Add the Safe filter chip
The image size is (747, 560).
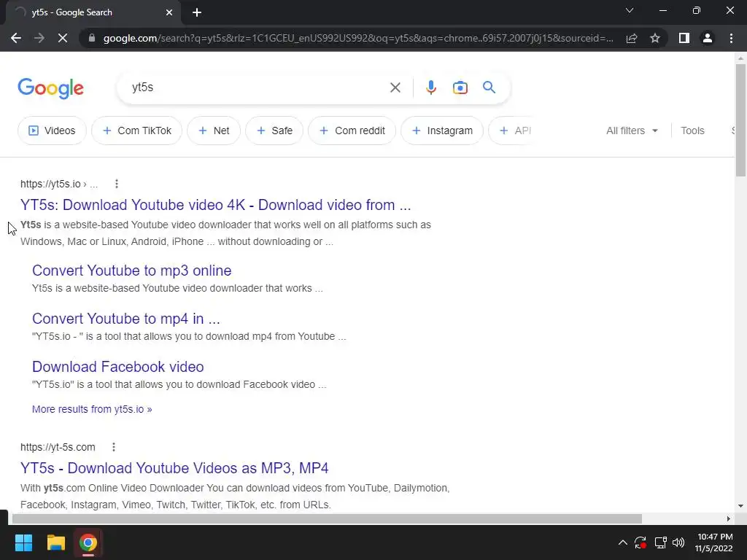tap(274, 131)
